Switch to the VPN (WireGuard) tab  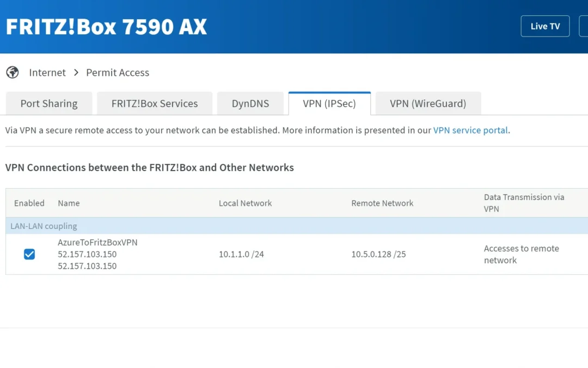tap(428, 104)
